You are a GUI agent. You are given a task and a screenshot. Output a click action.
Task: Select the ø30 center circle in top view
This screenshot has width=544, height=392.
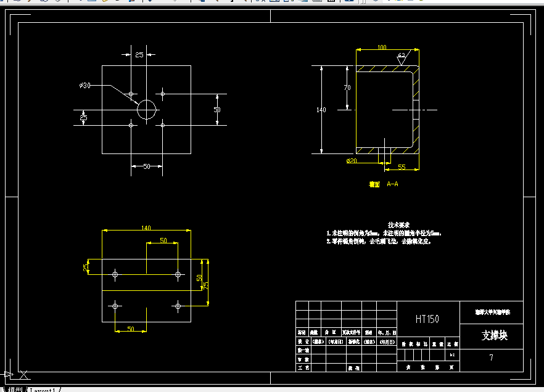tap(146, 110)
